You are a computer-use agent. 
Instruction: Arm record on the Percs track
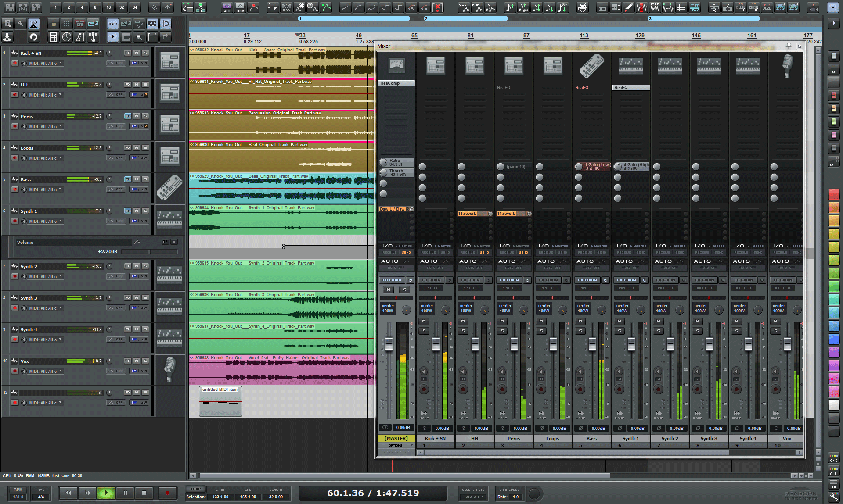pos(15,126)
